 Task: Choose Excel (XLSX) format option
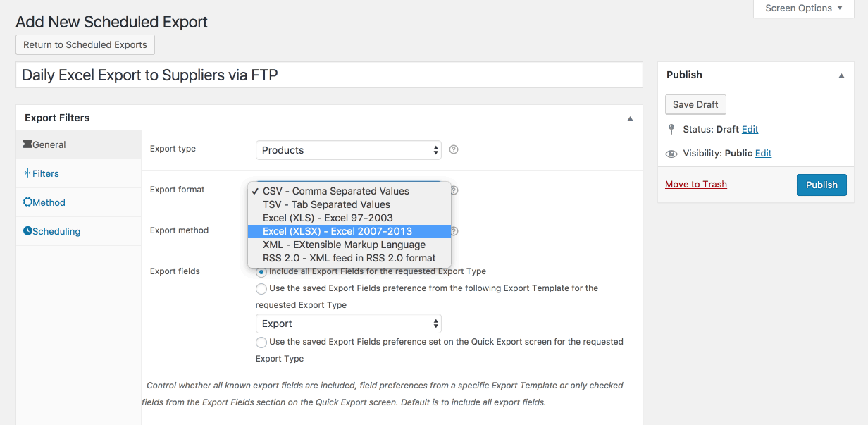349,231
